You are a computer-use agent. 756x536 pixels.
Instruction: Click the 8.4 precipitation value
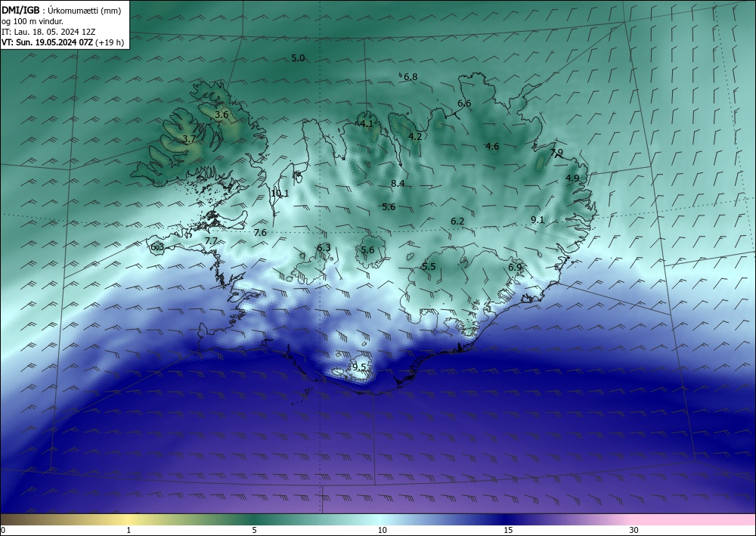click(x=398, y=183)
